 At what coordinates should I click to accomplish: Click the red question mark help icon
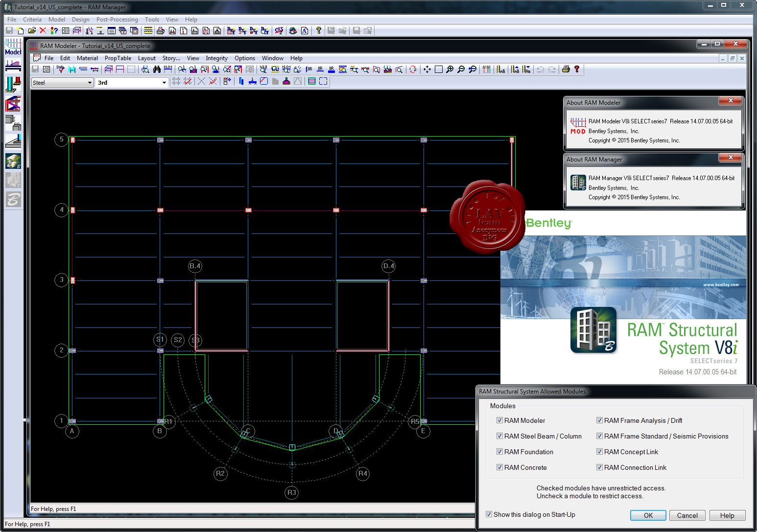577,69
